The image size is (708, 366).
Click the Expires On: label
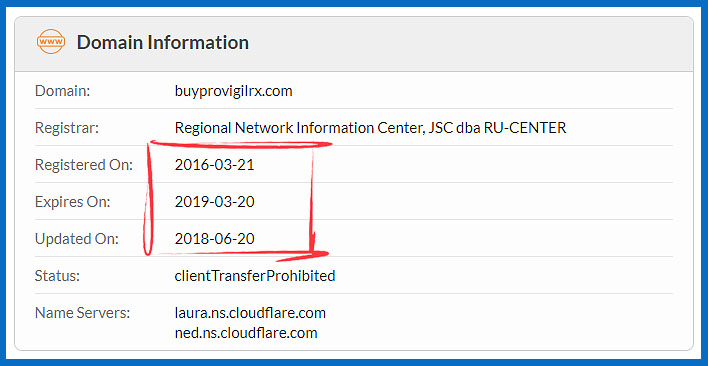point(72,202)
